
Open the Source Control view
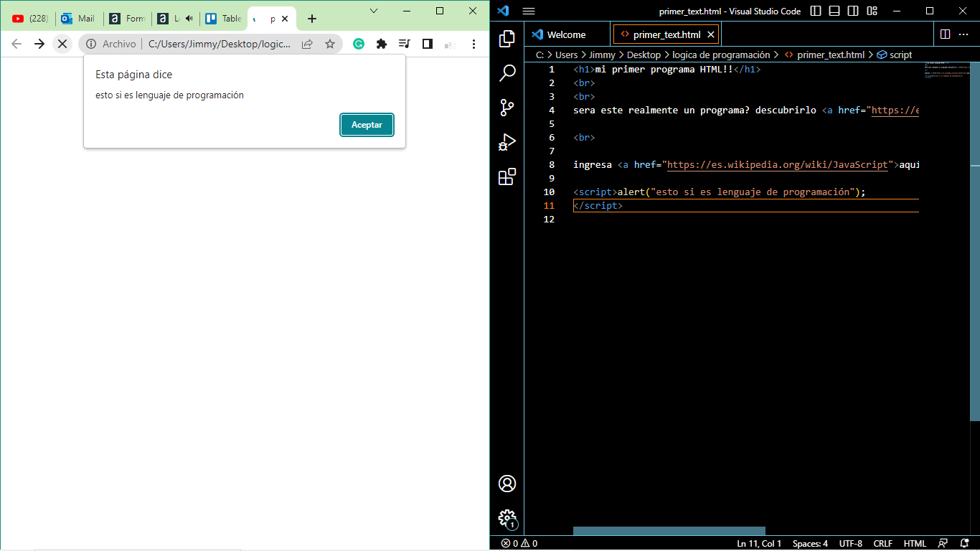[x=507, y=108]
